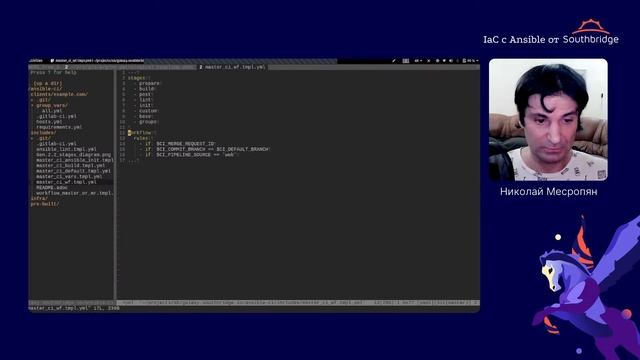
Task: Place cursor on the '- groups' stage line
Action: coord(146,122)
